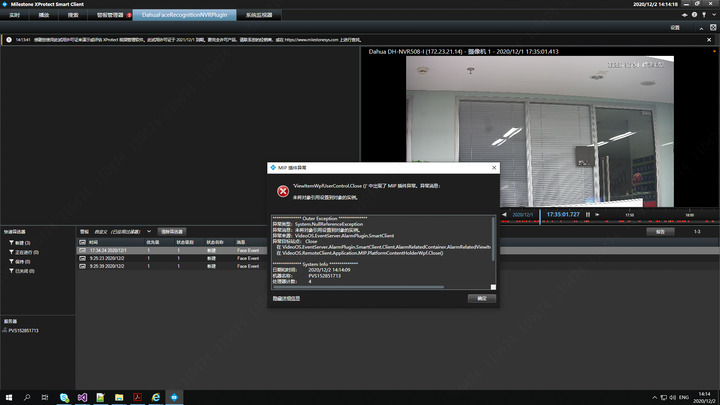The height and width of the screenshot is (405, 720).
Task: Open the 设置 menu at top right
Action: (676, 27)
